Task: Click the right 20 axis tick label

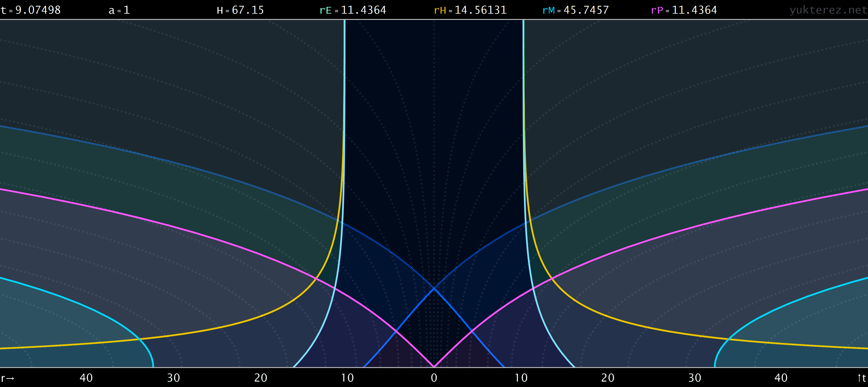Action: click(608, 378)
